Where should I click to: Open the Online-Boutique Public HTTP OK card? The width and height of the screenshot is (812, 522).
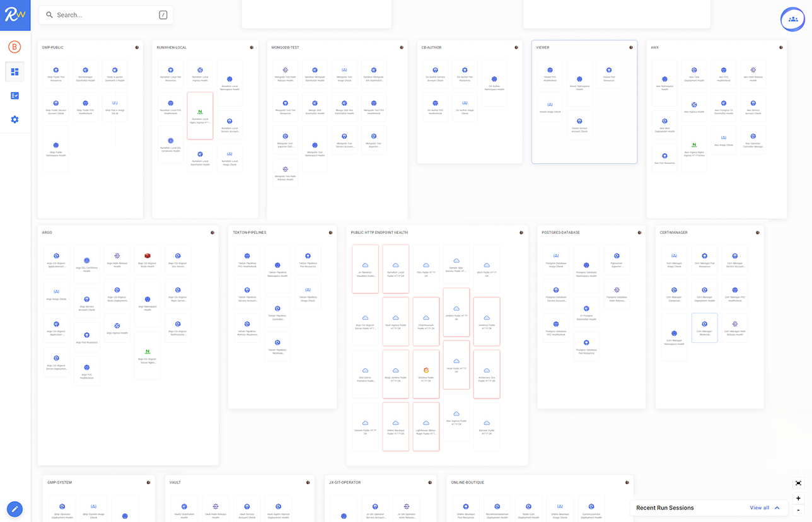tap(396, 427)
